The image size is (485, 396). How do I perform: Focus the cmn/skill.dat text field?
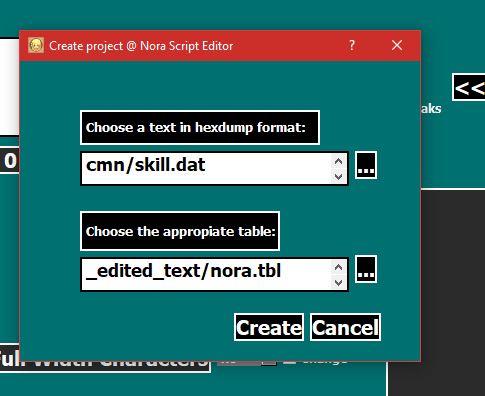tap(214, 168)
